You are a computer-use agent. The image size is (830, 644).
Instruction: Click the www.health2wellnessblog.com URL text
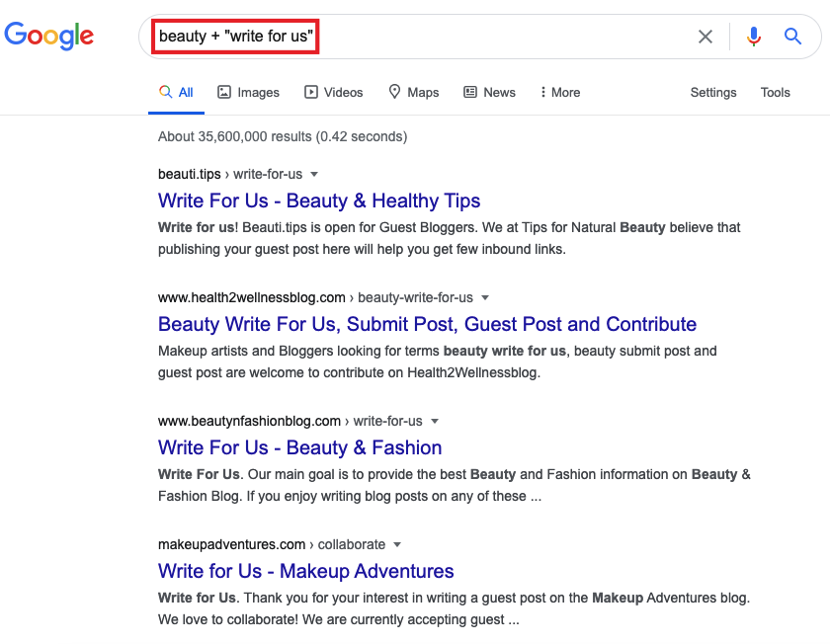click(251, 297)
